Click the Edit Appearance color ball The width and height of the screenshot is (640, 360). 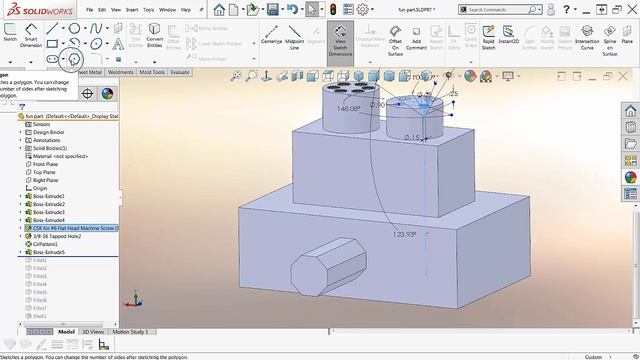point(470,76)
